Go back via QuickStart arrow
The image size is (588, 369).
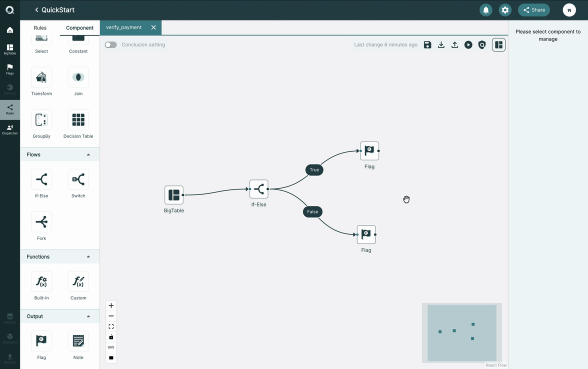click(36, 10)
